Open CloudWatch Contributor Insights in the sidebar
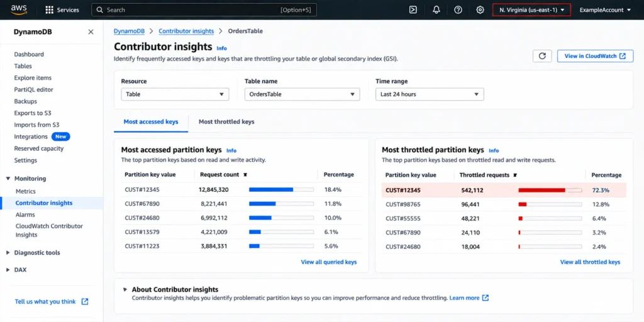This screenshot has height=322, width=644. (49, 230)
